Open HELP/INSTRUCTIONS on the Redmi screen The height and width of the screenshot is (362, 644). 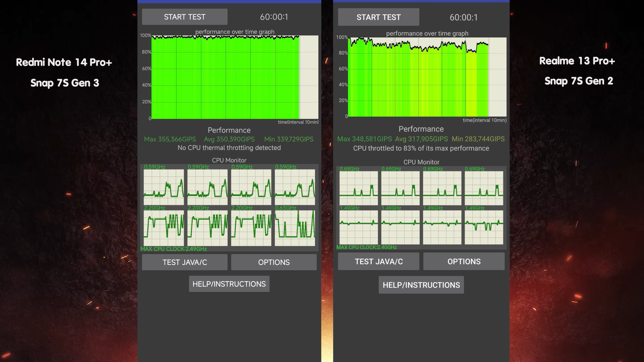(x=229, y=284)
